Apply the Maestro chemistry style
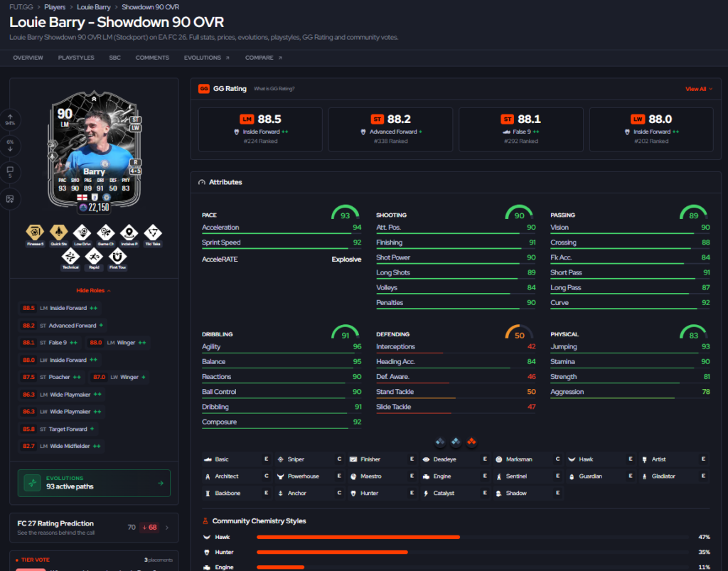The height and width of the screenshot is (571, 728). point(382,476)
